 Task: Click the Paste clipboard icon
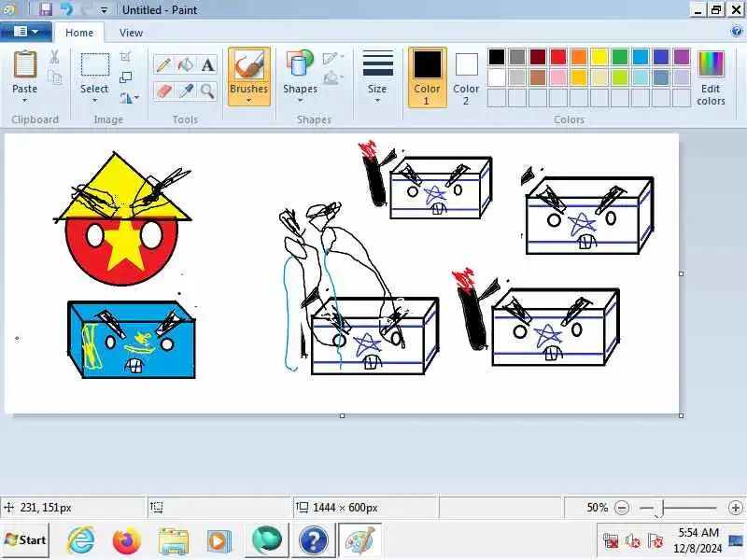coord(25,64)
